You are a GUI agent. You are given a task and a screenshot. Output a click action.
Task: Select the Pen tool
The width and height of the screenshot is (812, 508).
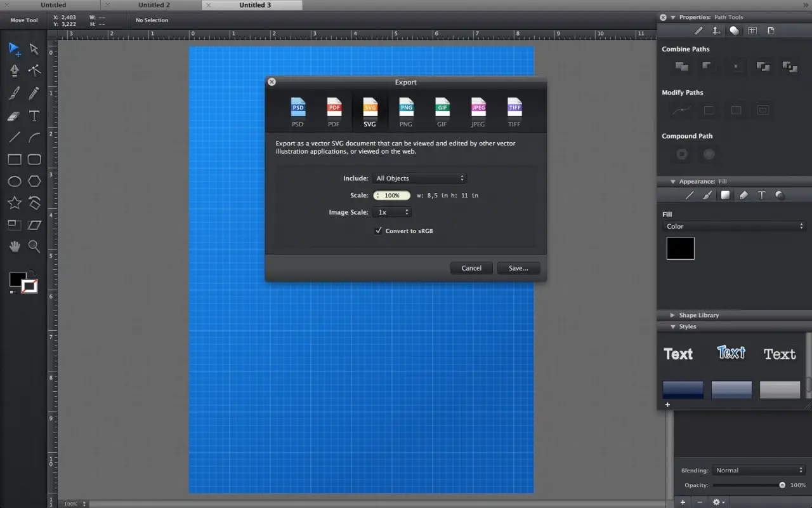[x=15, y=70]
